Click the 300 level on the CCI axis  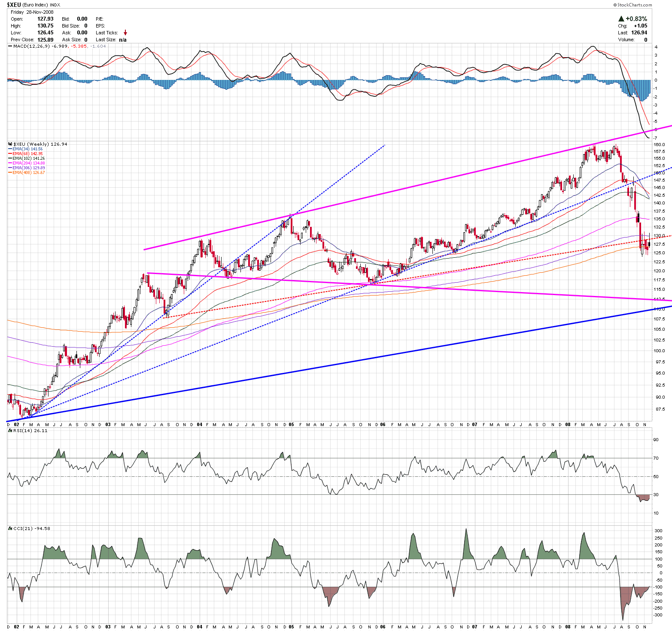(x=658, y=531)
